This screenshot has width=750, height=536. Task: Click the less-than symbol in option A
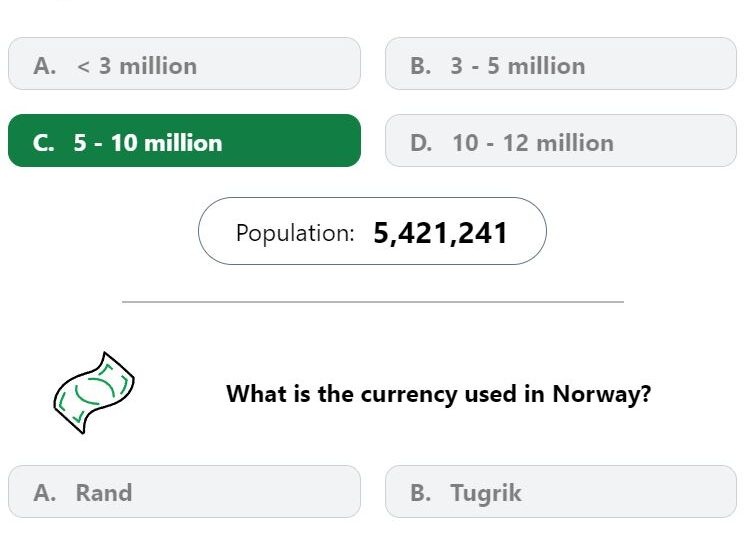pos(83,66)
